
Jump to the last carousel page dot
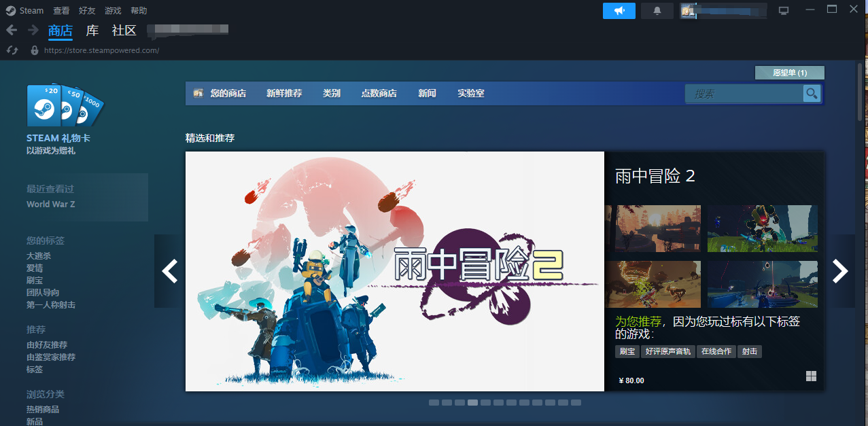(x=576, y=403)
